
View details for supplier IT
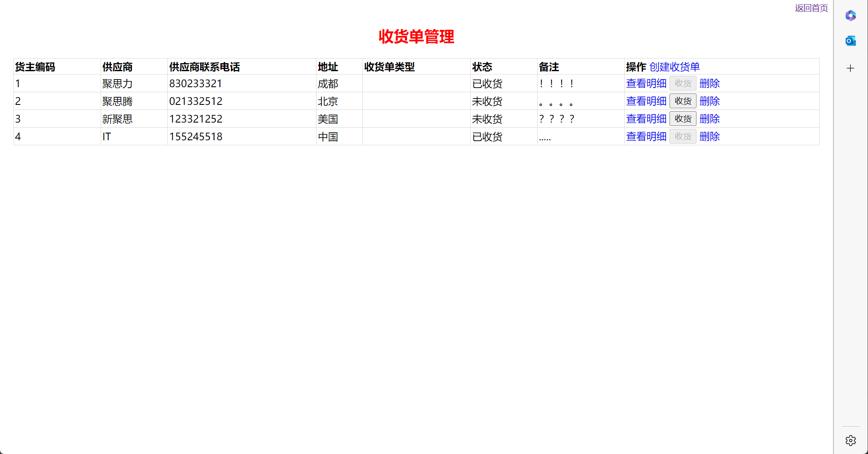pos(646,136)
